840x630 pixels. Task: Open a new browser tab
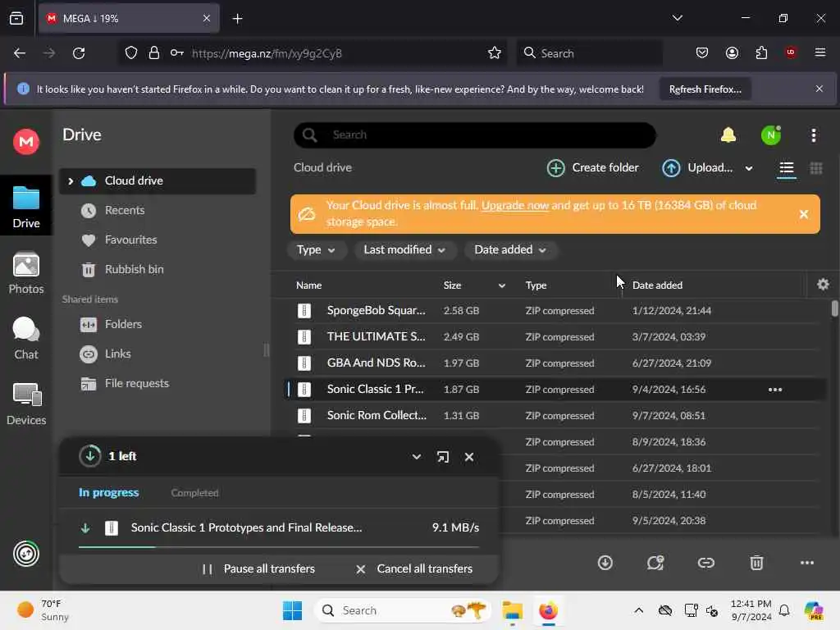click(x=237, y=19)
